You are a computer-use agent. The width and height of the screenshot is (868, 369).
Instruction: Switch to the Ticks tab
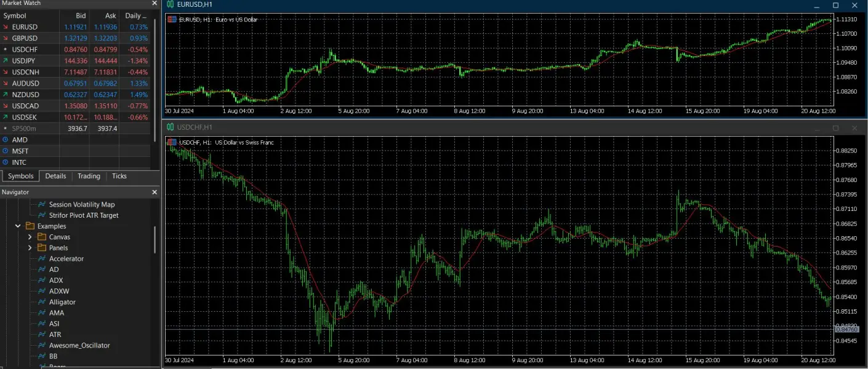coord(119,176)
